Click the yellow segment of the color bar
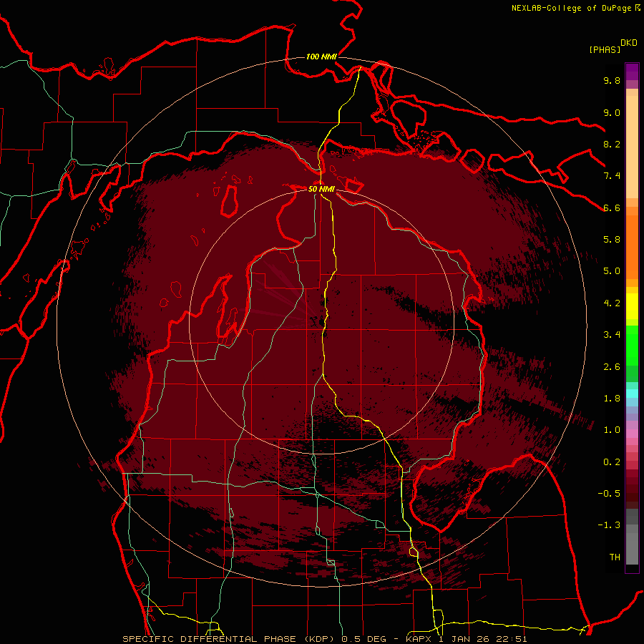 click(632, 306)
